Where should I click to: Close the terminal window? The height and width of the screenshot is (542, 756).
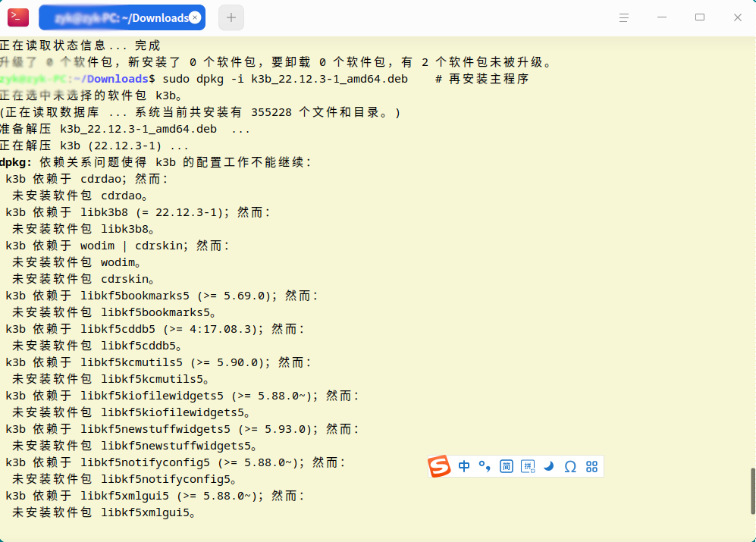coord(737,17)
